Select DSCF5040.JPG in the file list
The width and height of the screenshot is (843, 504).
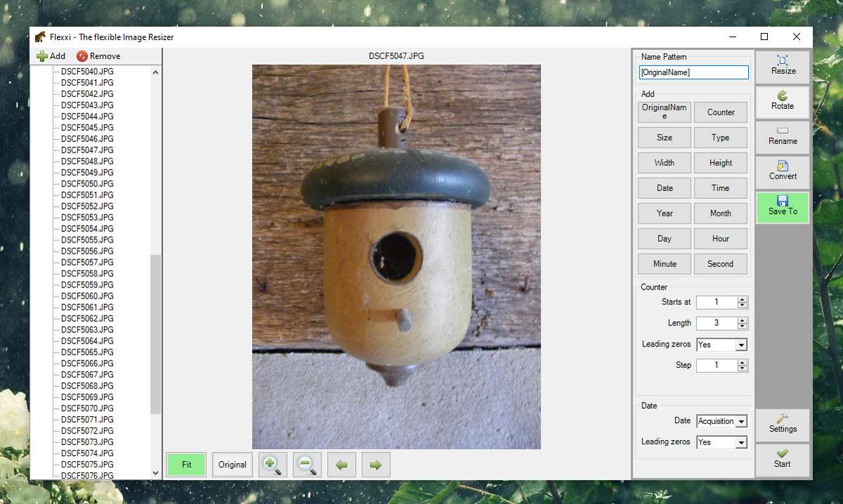(87, 72)
